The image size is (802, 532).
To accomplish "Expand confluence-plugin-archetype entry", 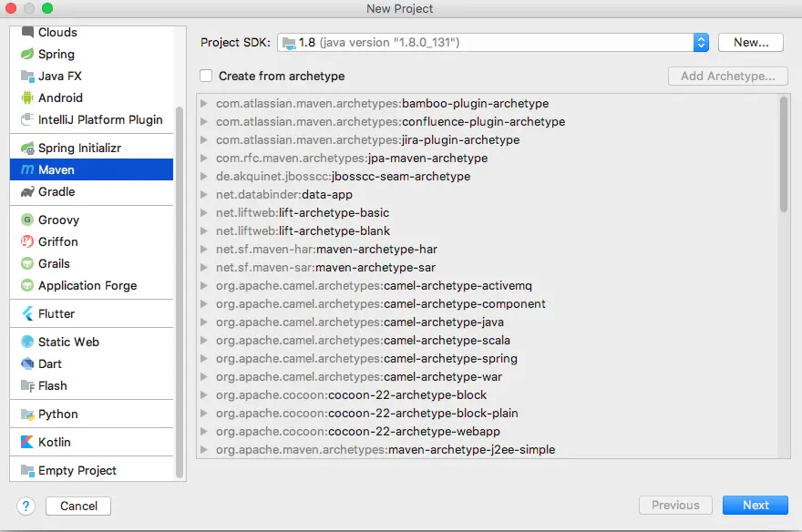I will coord(203,122).
